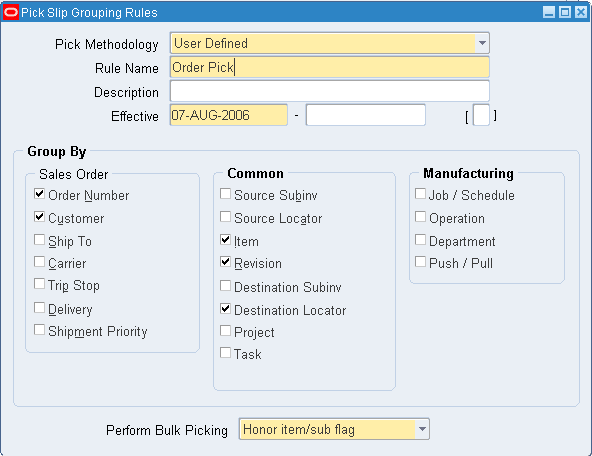The image size is (592, 456).
Task: Click the bracketed descriptive flexfield box
Action: tap(481, 115)
